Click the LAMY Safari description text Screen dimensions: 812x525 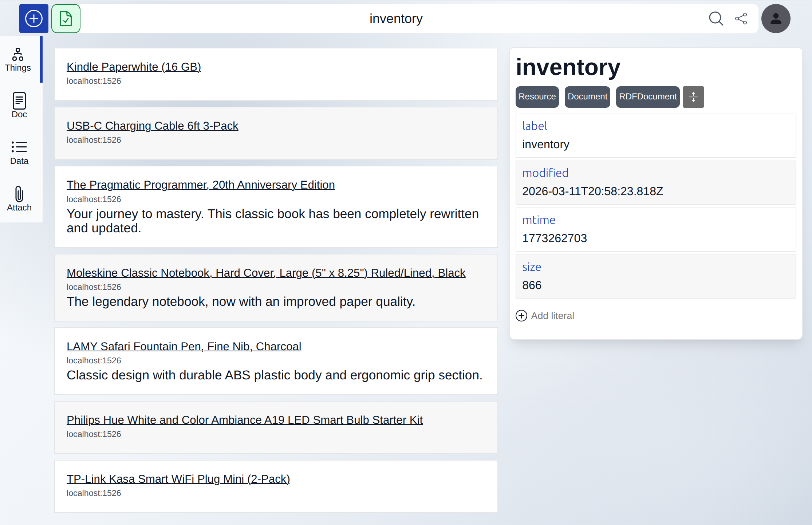pyautogui.click(x=274, y=375)
